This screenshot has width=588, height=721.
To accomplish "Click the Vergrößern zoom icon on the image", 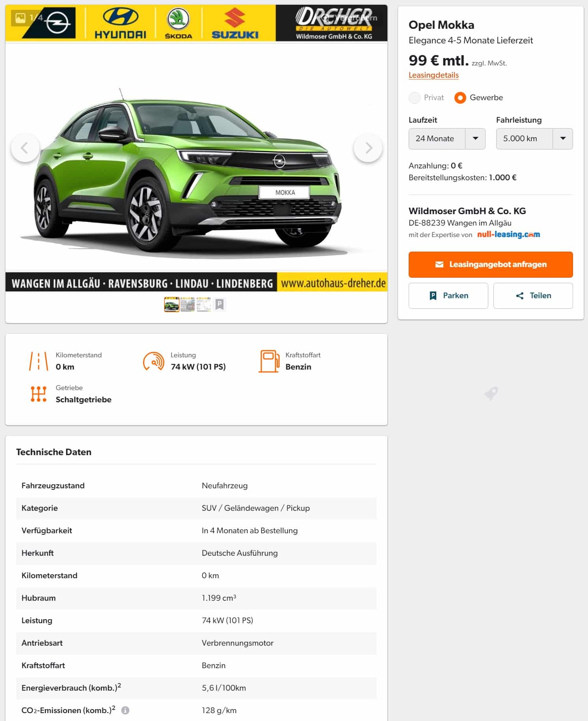I will click(325, 18).
